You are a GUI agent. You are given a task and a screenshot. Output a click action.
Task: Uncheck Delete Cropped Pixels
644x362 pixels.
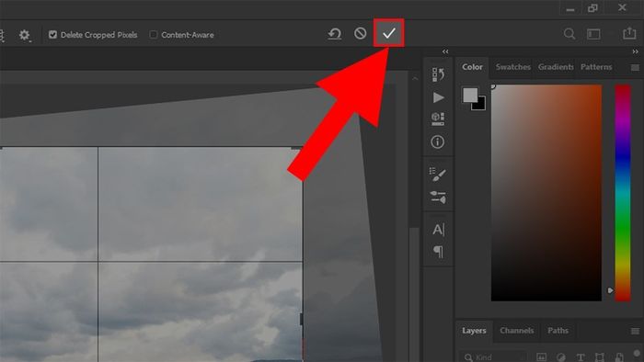click(52, 34)
